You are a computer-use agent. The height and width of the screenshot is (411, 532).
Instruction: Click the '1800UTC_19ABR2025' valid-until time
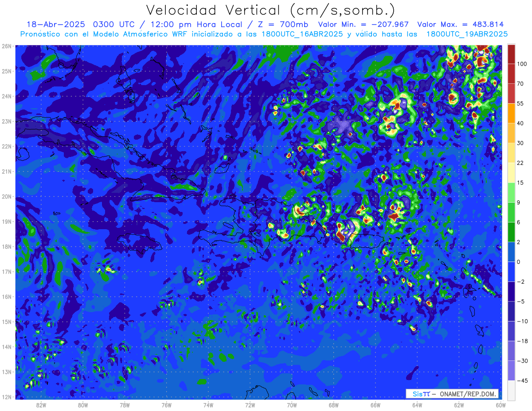pos(467,34)
